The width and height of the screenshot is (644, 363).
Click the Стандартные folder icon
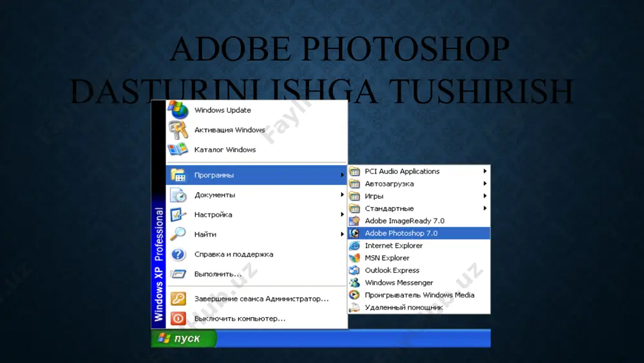click(x=354, y=208)
